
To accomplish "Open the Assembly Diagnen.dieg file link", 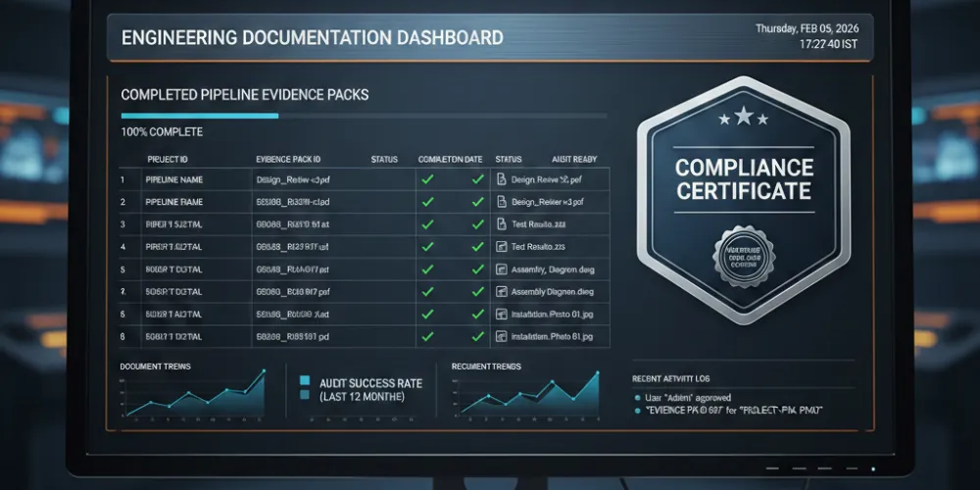I will tap(552, 291).
